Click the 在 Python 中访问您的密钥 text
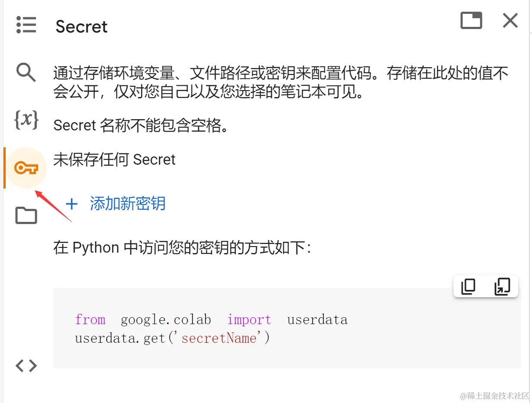The height and width of the screenshot is (403, 532). tap(182, 248)
